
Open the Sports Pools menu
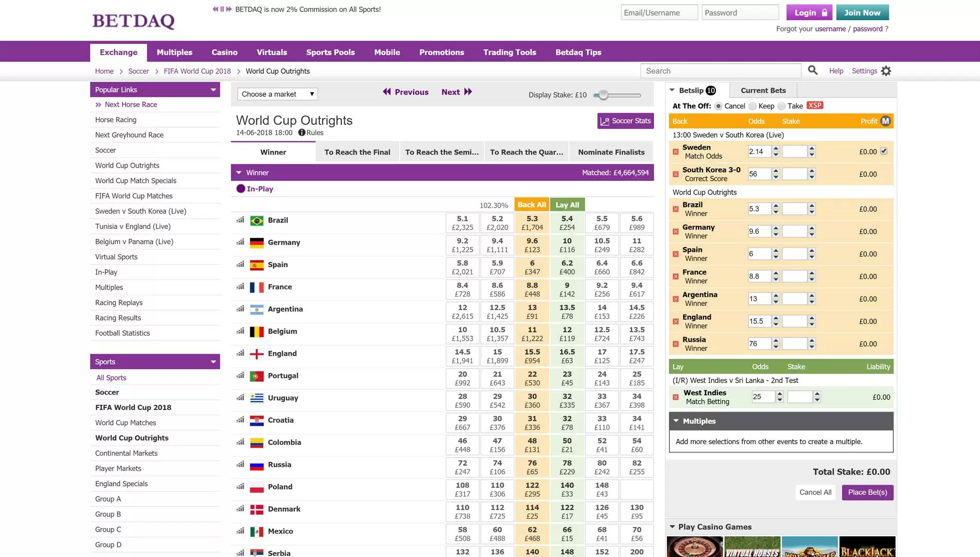[330, 52]
